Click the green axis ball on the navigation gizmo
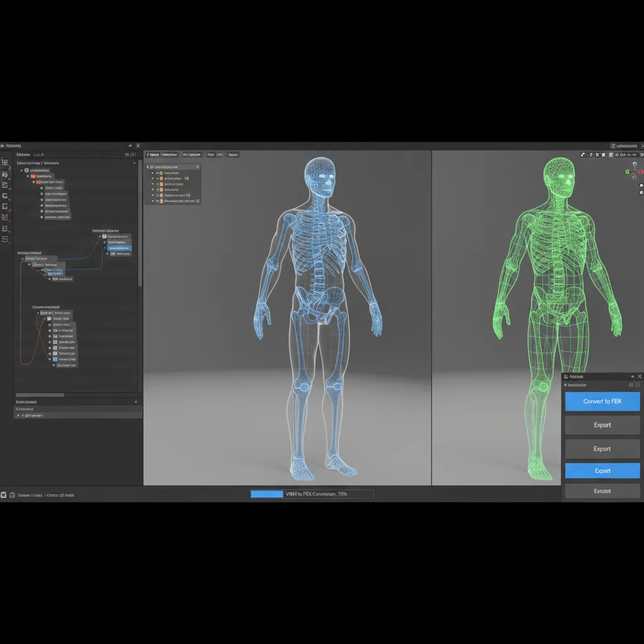644x644 pixels. (x=627, y=172)
